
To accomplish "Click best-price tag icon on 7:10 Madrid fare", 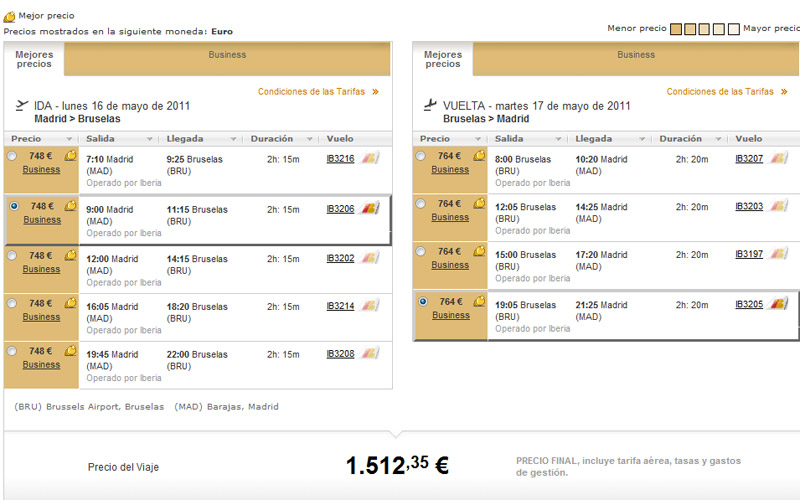I will click(x=71, y=156).
